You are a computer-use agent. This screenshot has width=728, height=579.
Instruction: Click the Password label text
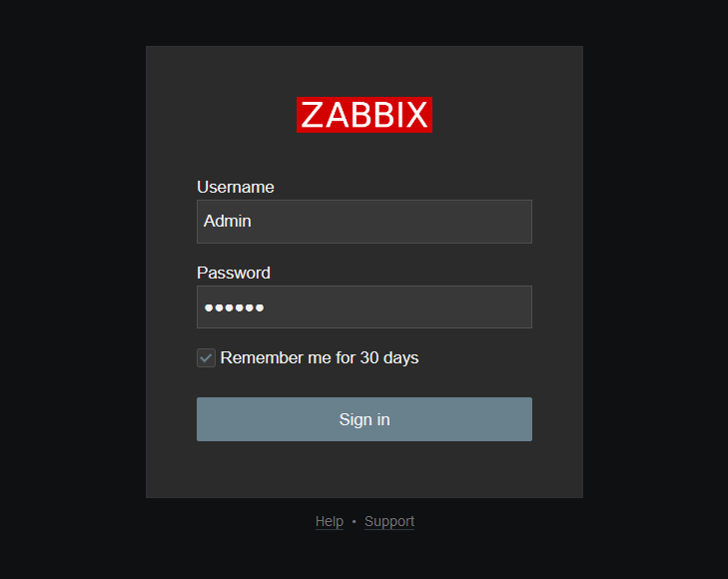pos(233,273)
